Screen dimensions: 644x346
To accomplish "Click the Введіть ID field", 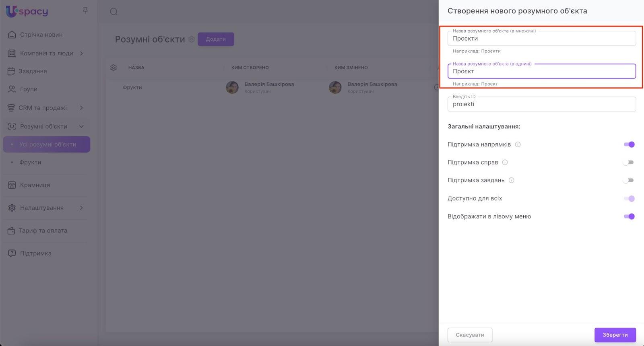I will [x=542, y=104].
